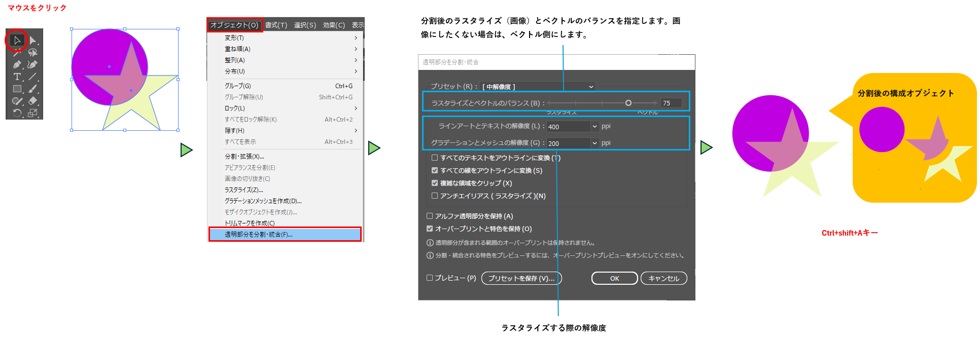Pick the Pen tool in toolbar

[x=17, y=65]
